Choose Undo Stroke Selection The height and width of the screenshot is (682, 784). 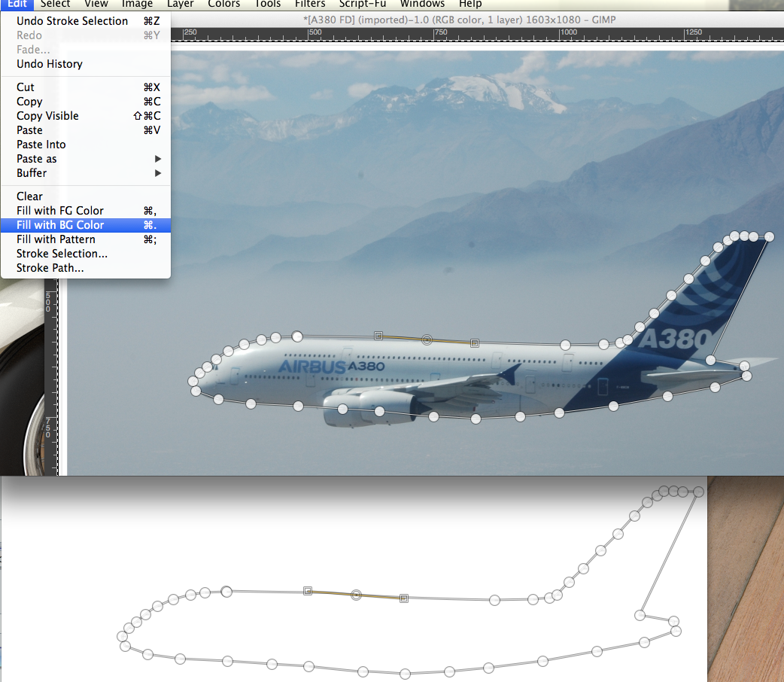(86, 21)
